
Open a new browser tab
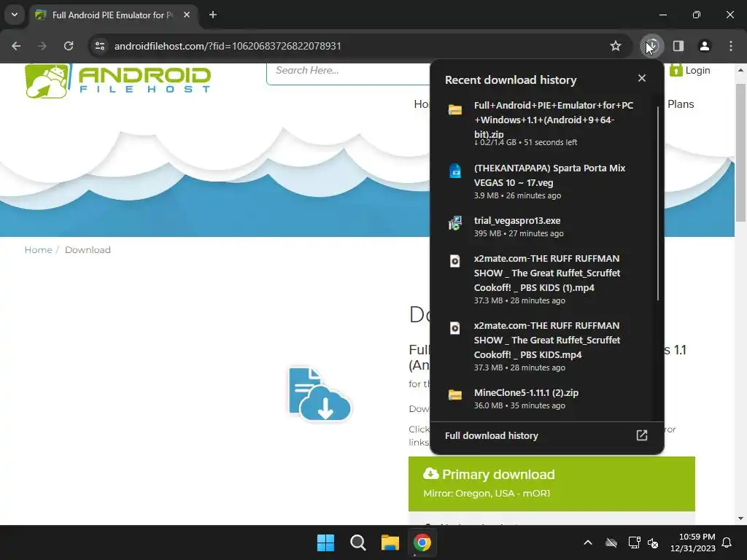[x=213, y=15]
